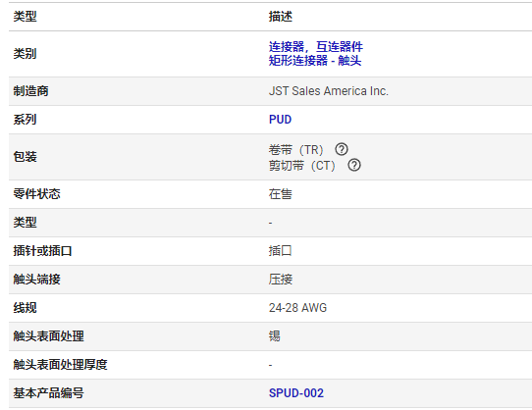Click the 触头表面处理厚度 row label
The width and height of the screenshot is (532, 410).
click(x=60, y=365)
